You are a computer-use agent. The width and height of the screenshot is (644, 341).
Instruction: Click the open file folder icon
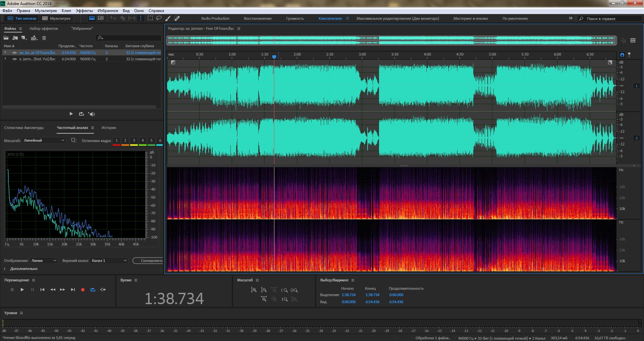coord(6,38)
